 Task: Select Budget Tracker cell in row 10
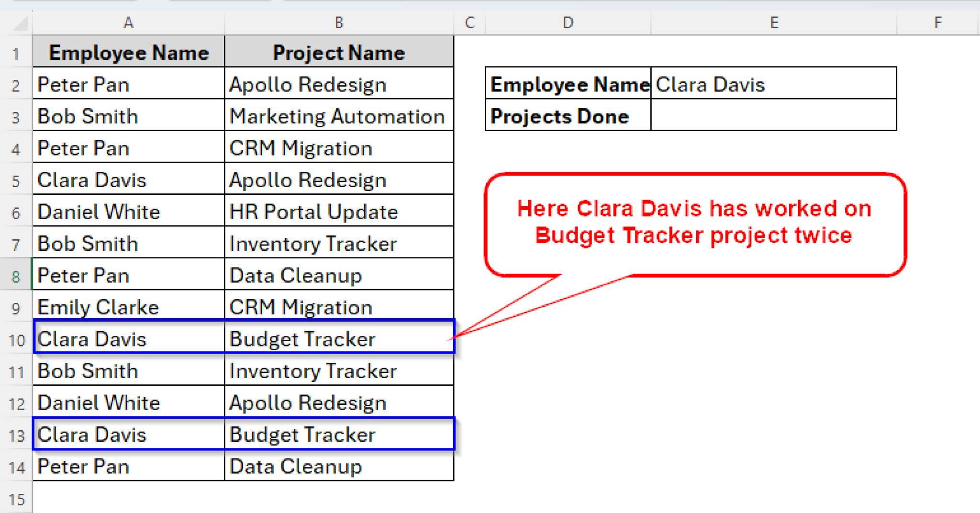click(x=338, y=339)
